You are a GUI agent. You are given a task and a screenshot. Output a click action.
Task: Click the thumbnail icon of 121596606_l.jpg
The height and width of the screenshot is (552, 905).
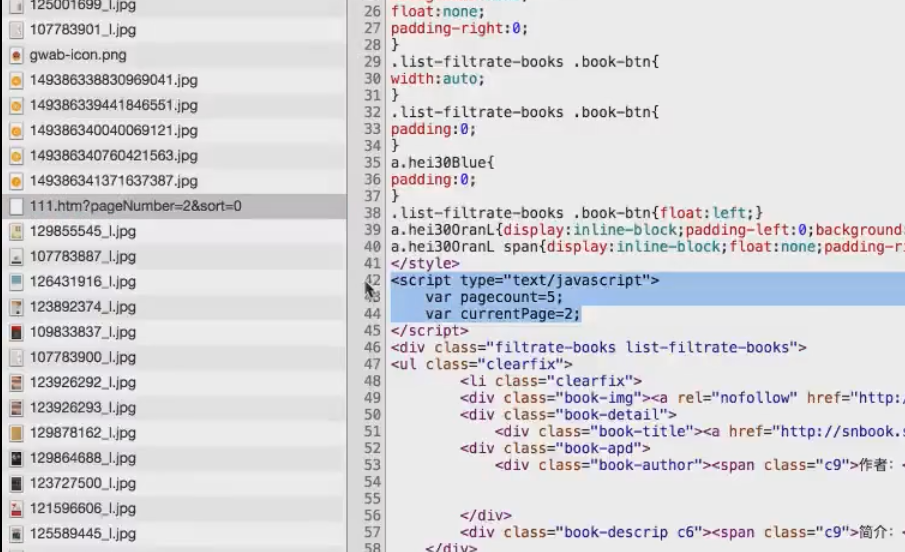point(17,509)
